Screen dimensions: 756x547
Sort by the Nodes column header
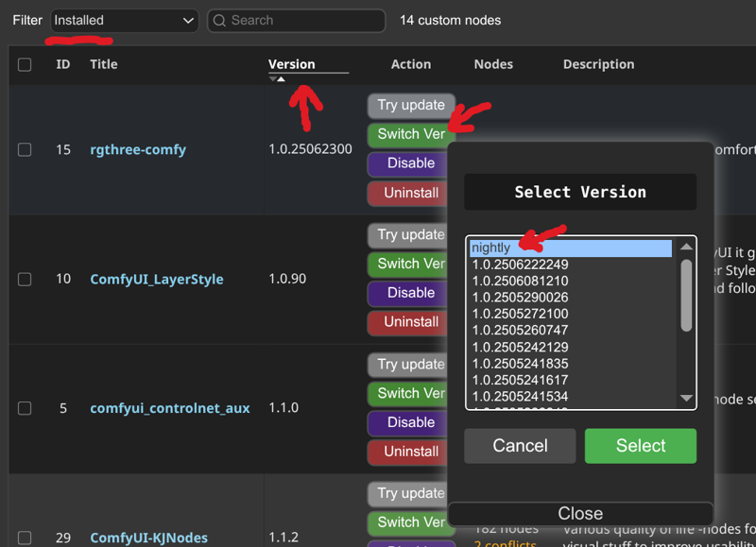493,64
